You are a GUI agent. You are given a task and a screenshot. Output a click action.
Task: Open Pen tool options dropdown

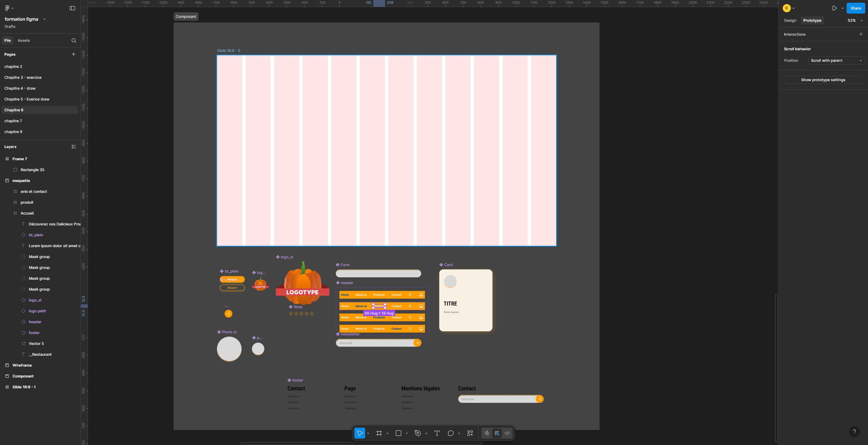click(426, 433)
